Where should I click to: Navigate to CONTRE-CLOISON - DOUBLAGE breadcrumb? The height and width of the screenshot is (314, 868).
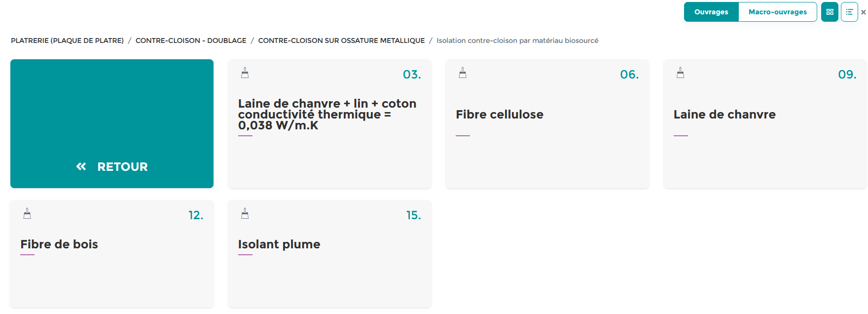(191, 40)
